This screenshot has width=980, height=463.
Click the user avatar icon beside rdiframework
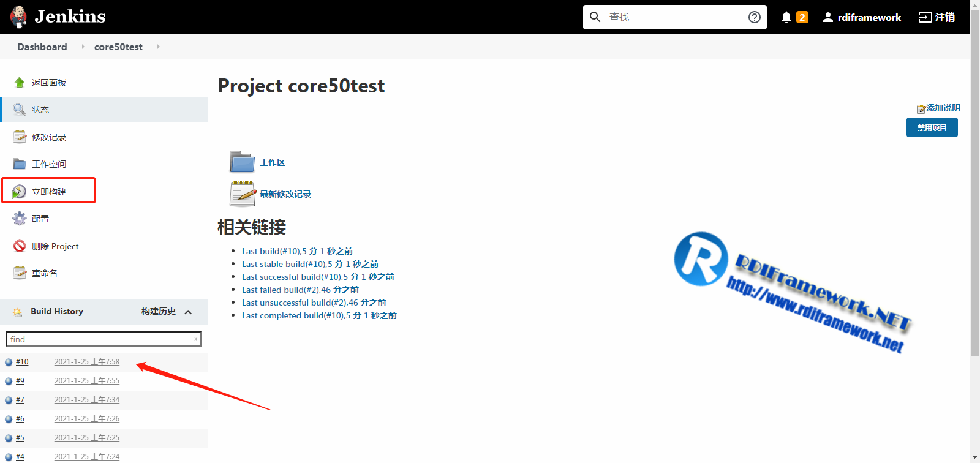click(828, 17)
